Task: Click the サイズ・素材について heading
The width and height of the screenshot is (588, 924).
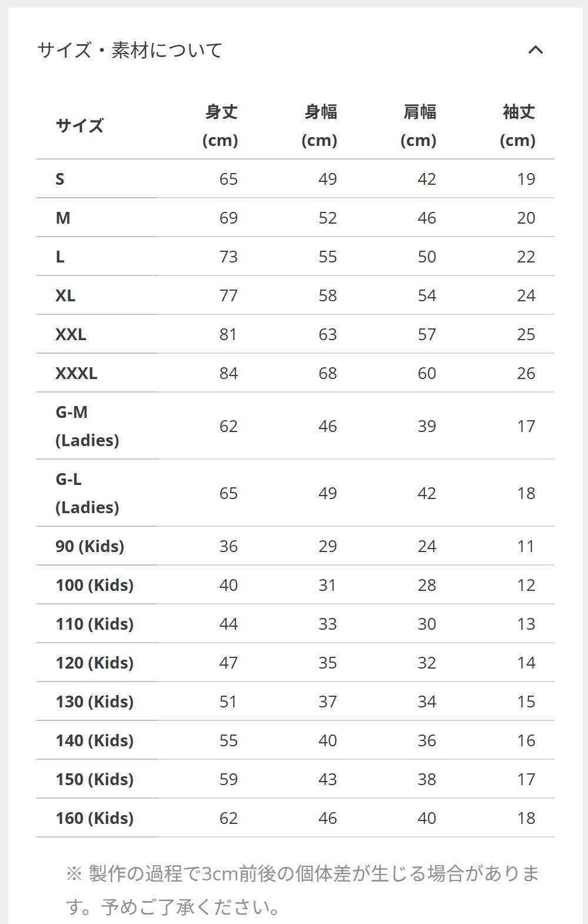Action: coord(129,50)
